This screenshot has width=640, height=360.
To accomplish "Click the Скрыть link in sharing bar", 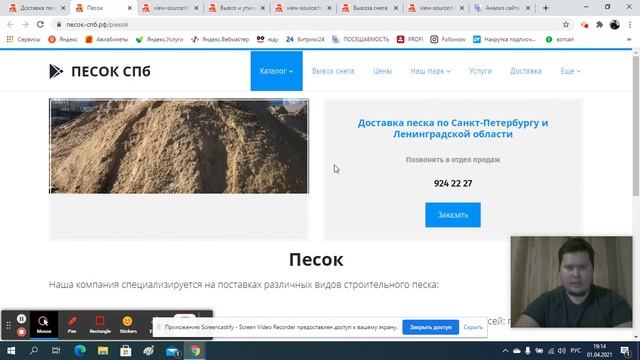I will (x=473, y=327).
